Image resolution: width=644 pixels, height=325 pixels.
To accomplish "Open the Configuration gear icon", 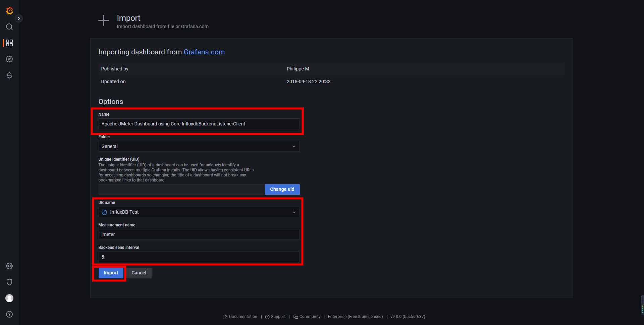I will click(9, 266).
